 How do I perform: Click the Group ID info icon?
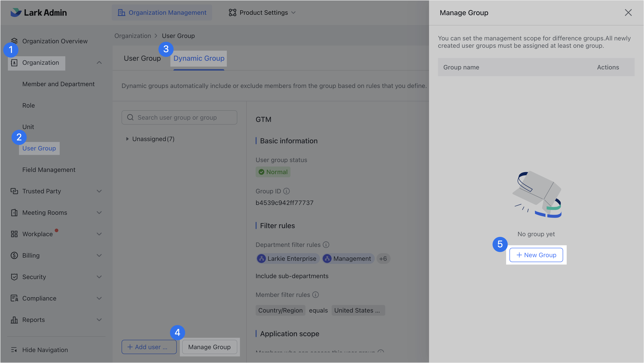coord(286,191)
